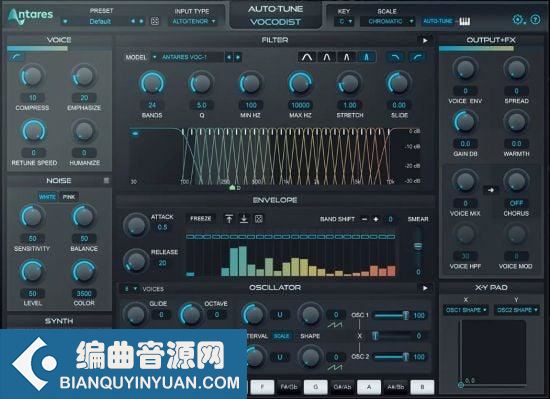Click the Max Hz value field 10000
The height and width of the screenshot is (399, 550).
[x=300, y=105]
